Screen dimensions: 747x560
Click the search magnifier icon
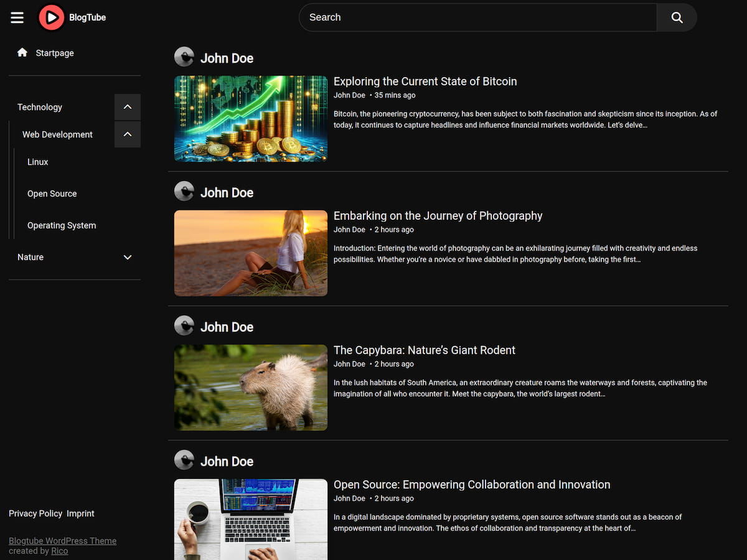[677, 17]
